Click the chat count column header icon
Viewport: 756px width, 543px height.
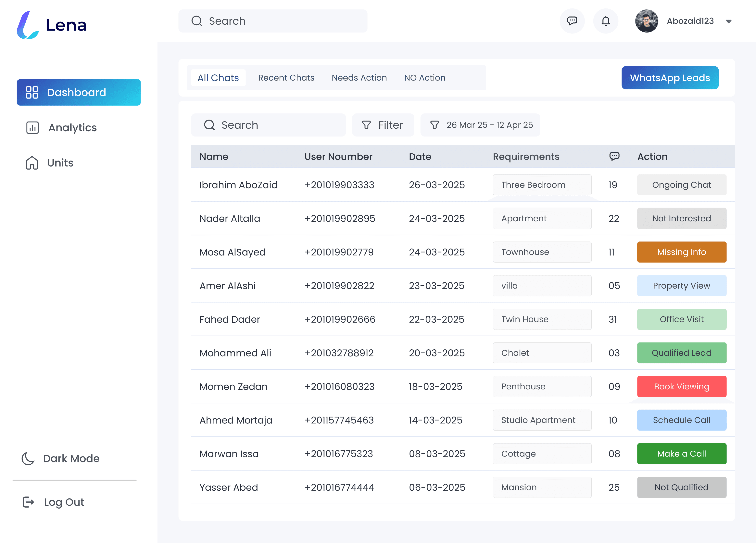tap(614, 156)
